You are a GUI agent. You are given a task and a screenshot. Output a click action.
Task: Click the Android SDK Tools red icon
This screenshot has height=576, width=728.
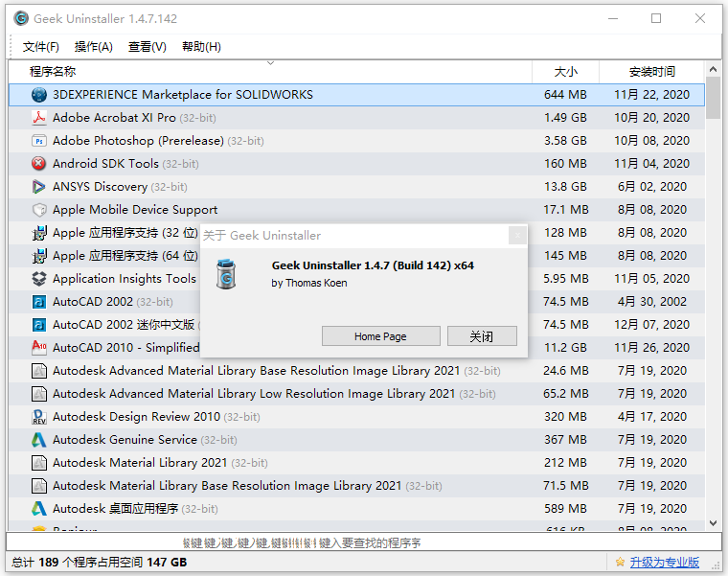point(39,164)
